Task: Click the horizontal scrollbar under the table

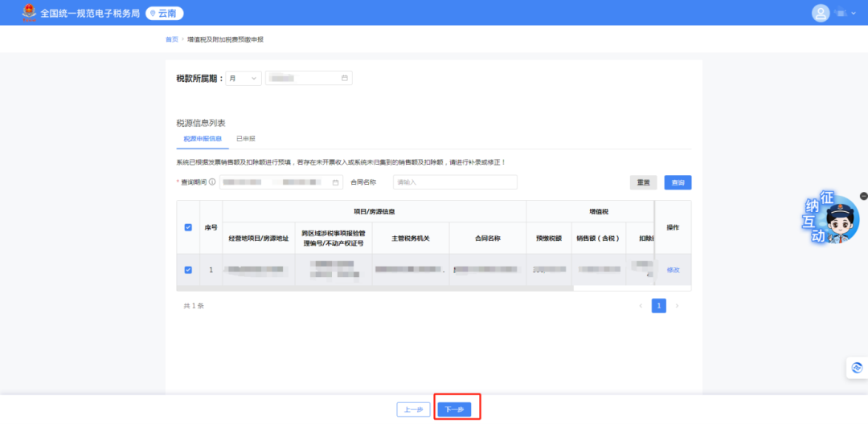Action: pyautogui.click(x=375, y=288)
